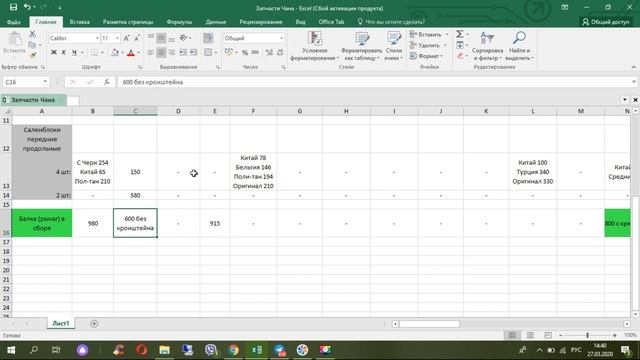The image size is (640, 360).
Task: Open the font color dropdown arrow
Action: point(138,52)
